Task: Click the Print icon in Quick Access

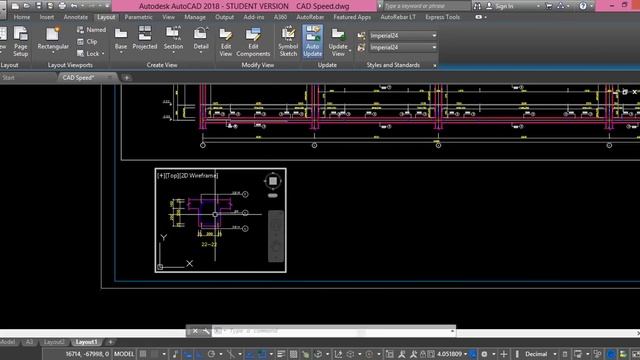Action: [x=62, y=6]
